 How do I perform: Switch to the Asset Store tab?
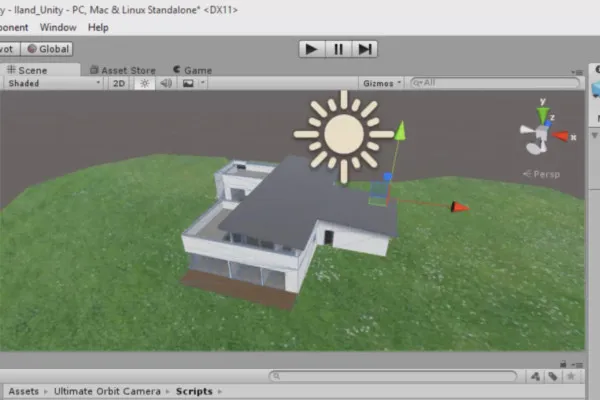tap(123, 70)
